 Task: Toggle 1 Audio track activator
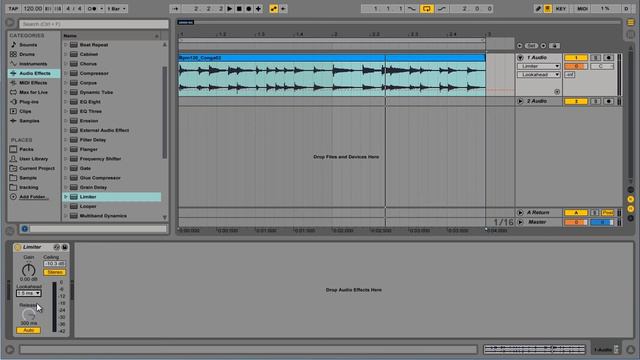[576, 58]
